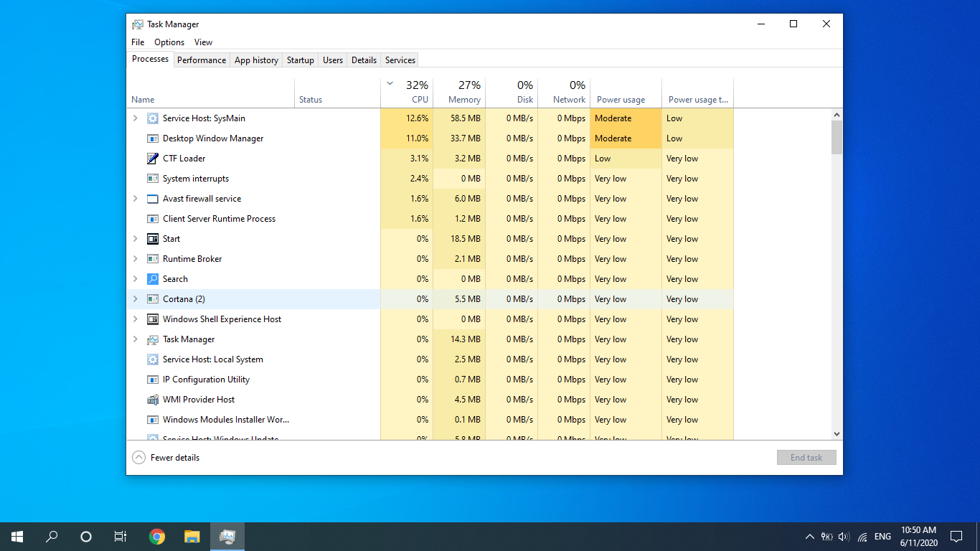The height and width of the screenshot is (551, 980).
Task: Switch to the Performance tab
Action: (202, 60)
